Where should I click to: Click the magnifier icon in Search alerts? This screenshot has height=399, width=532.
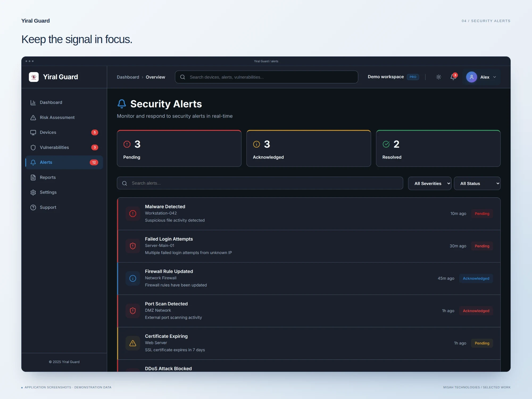124,183
